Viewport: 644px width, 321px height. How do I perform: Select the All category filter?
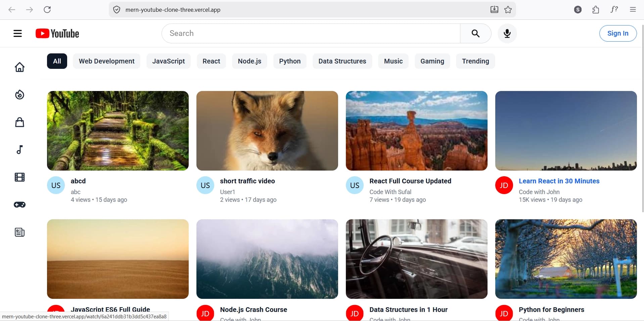tap(57, 61)
